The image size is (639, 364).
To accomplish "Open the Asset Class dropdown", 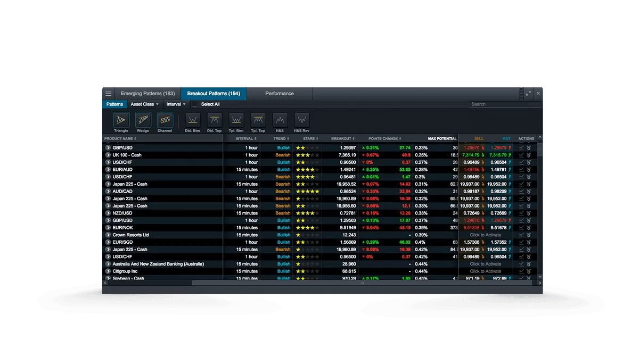I will coord(143,104).
